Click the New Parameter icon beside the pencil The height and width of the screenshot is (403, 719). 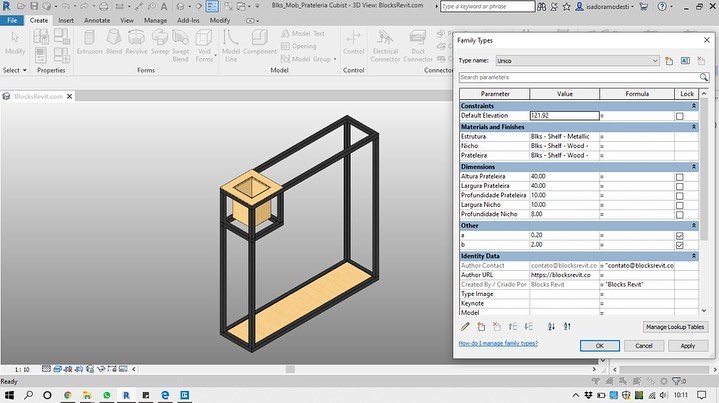click(x=481, y=326)
